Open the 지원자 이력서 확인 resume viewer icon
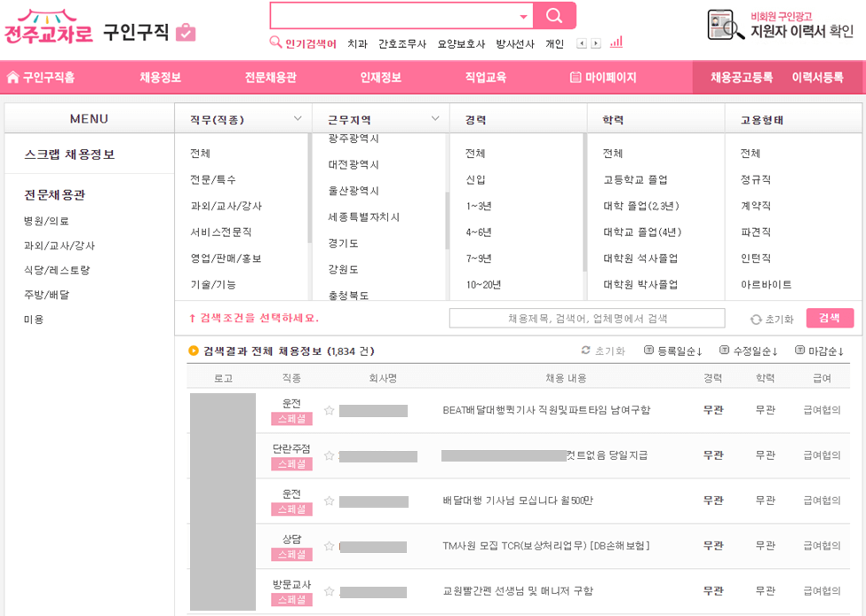 point(721,24)
